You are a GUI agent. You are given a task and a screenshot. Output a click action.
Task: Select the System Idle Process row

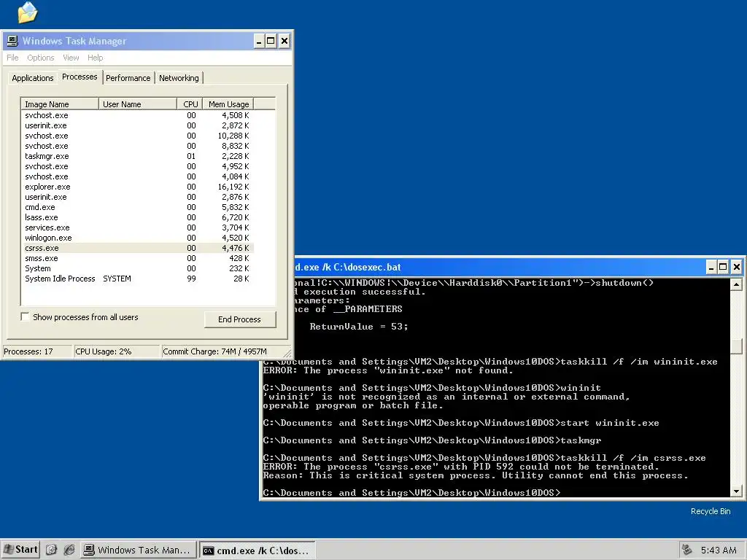(138, 279)
